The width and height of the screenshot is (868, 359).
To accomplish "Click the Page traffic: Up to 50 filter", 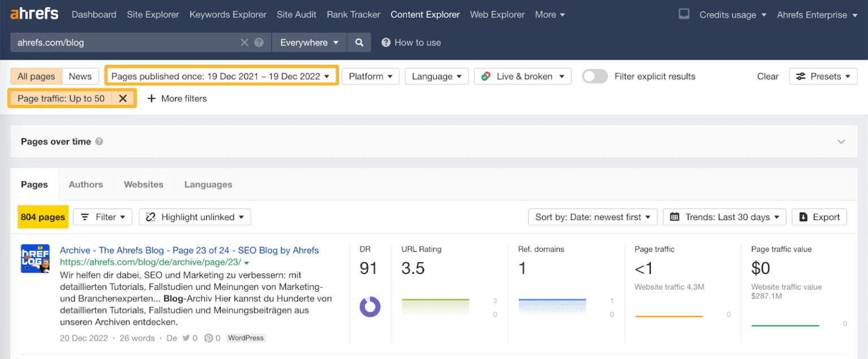I will pyautogui.click(x=61, y=98).
